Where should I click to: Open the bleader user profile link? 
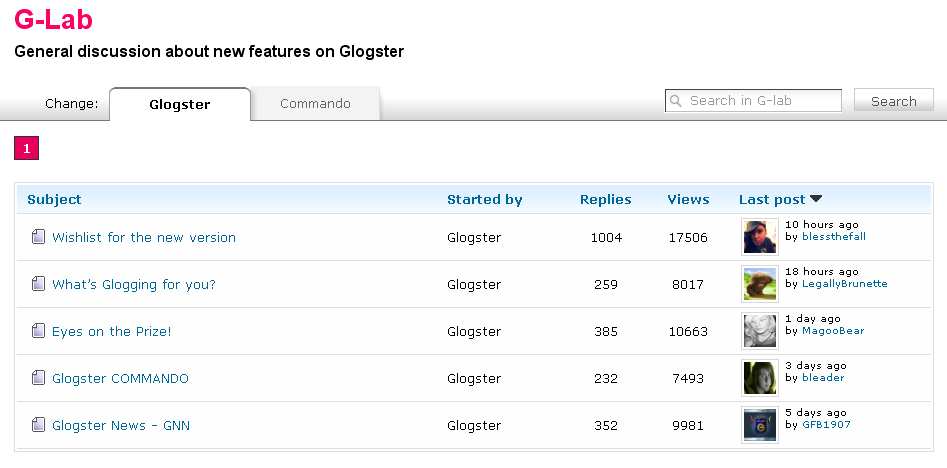point(823,378)
